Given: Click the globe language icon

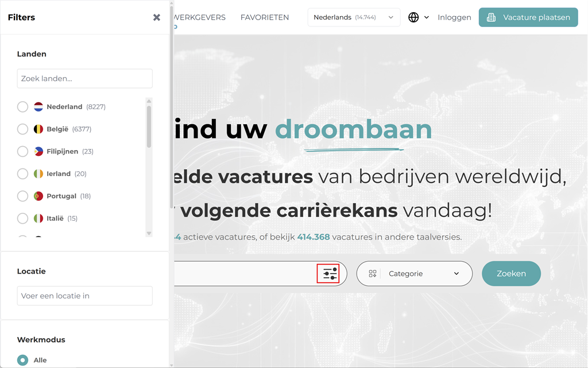Looking at the screenshot, I should pos(413,17).
